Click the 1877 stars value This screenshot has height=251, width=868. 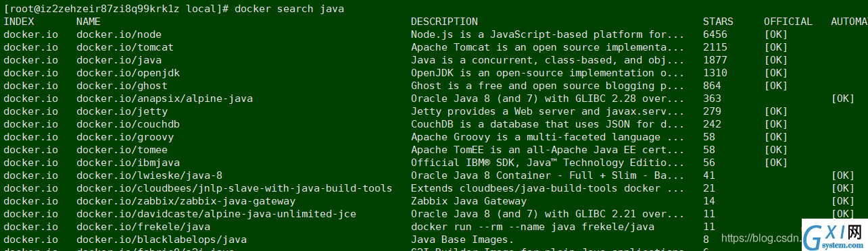click(715, 60)
